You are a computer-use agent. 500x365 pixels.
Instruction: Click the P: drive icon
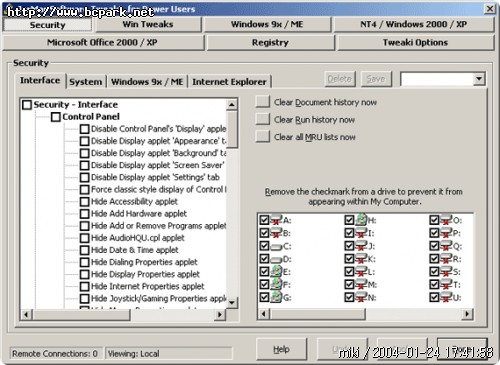pos(446,233)
